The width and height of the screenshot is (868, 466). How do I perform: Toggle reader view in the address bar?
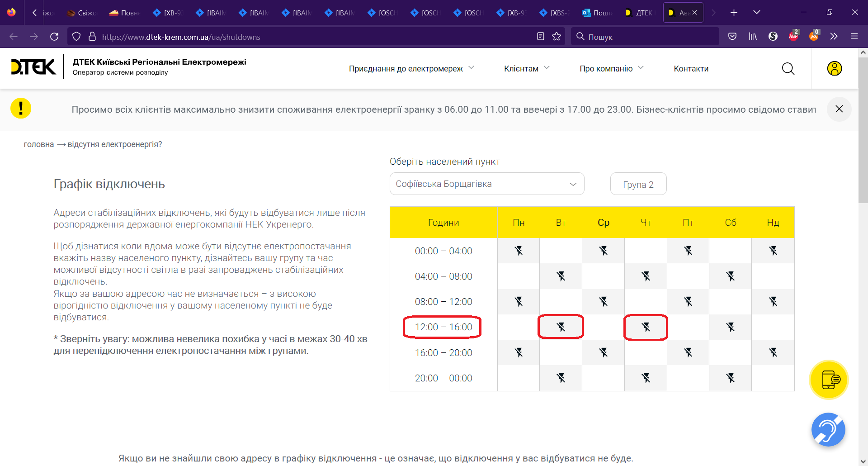click(540, 37)
